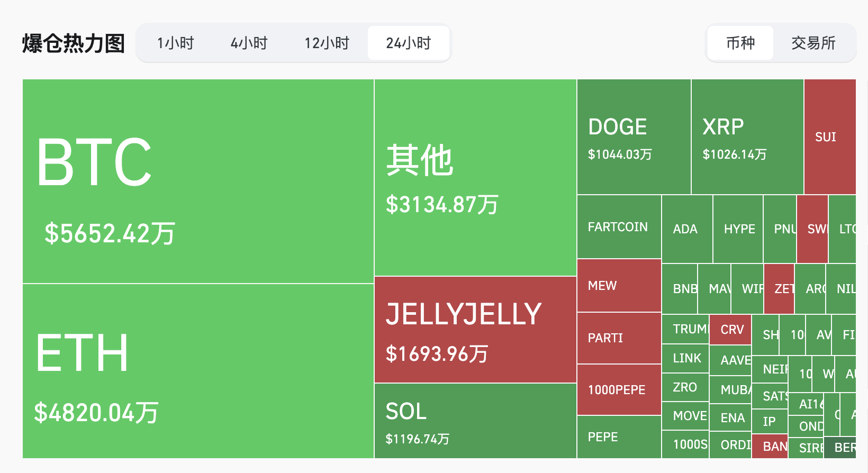Open the ADA heatmap tile
868x473 pixels.
pos(686,229)
